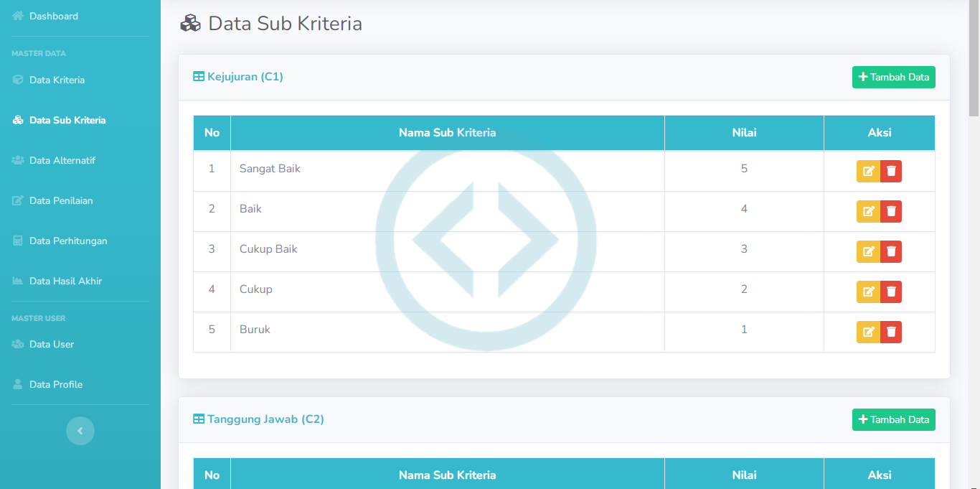Screen dimensions: 980x489
Task: Open the Dashboard home icon
Action: point(17,16)
